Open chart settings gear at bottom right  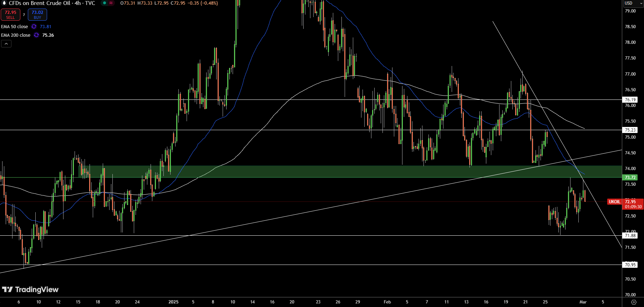point(634,302)
